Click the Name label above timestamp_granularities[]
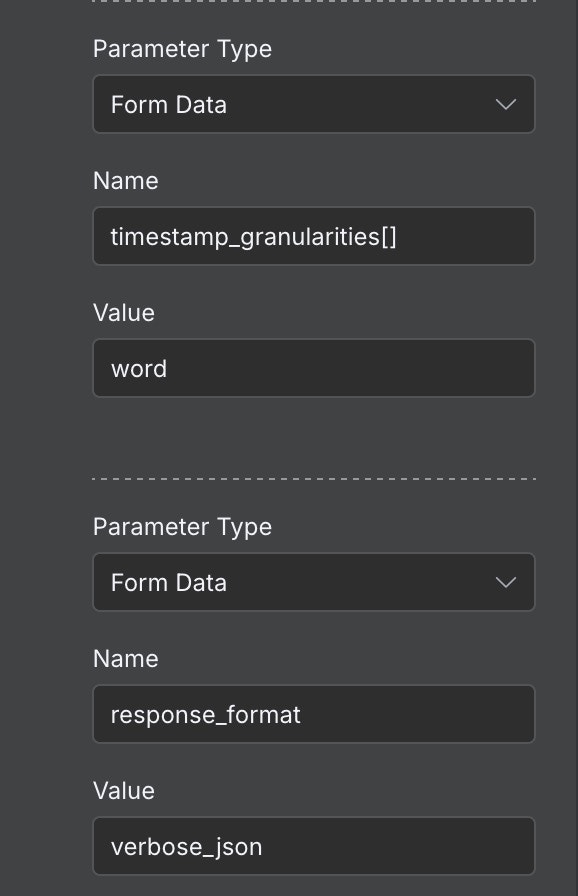578x896 pixels. [x=125, y=181]
